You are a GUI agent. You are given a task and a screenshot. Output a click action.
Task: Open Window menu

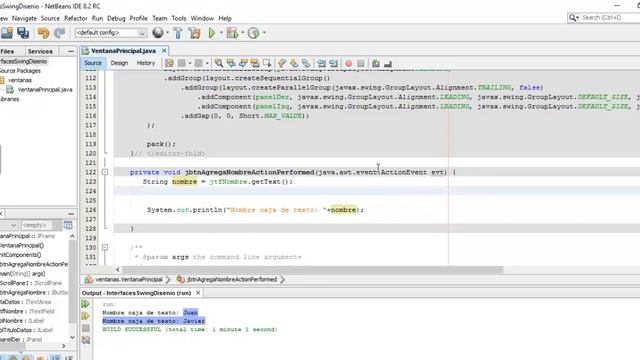[x=202, y=18]
